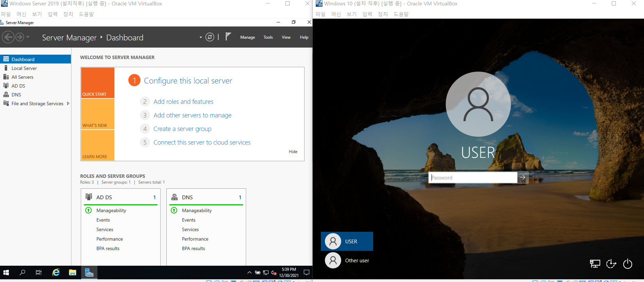Select the WHAT'S NEW tile
This screenshot has width=644, height=282.
tap(97, 114)
